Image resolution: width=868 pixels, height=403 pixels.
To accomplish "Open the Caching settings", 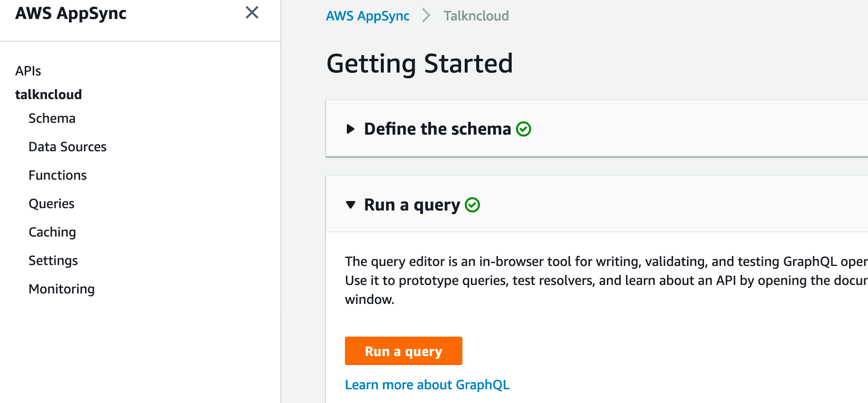I will 52,232.
